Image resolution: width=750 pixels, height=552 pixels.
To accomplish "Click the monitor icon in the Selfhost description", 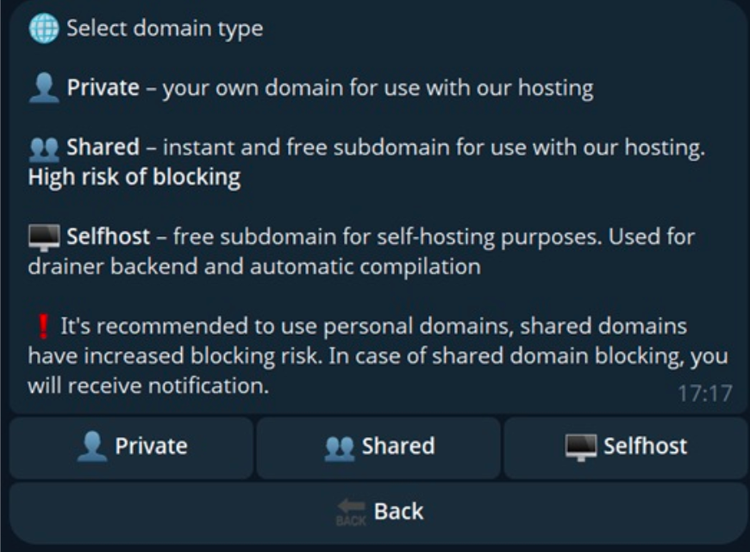I will tap(44, 238).
